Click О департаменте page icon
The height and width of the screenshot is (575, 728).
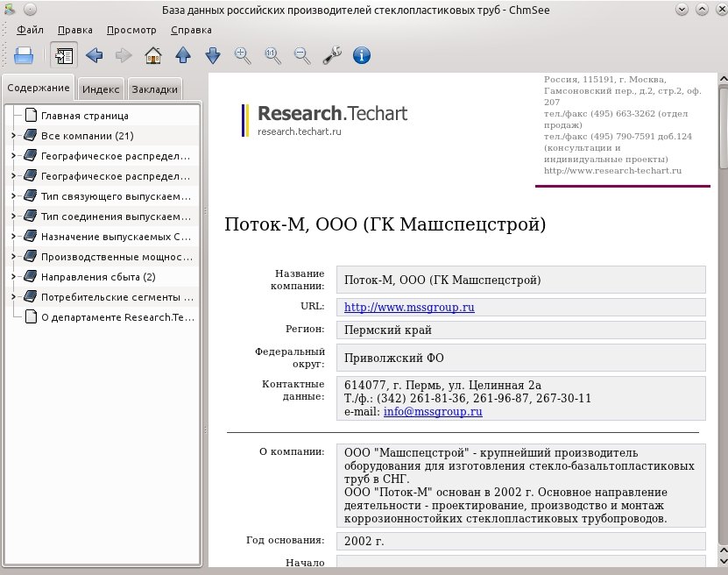(31, 316)
